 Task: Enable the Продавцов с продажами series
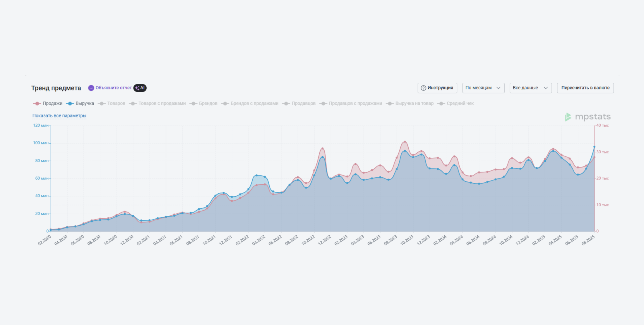coord(355,103)
